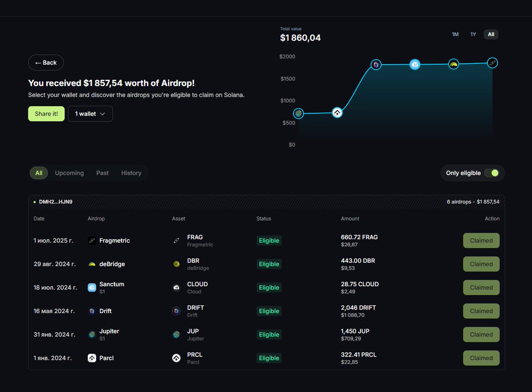Switch to the Upcoming tab
The width and height of the screenshot is (532, 392).
[69, 173]
